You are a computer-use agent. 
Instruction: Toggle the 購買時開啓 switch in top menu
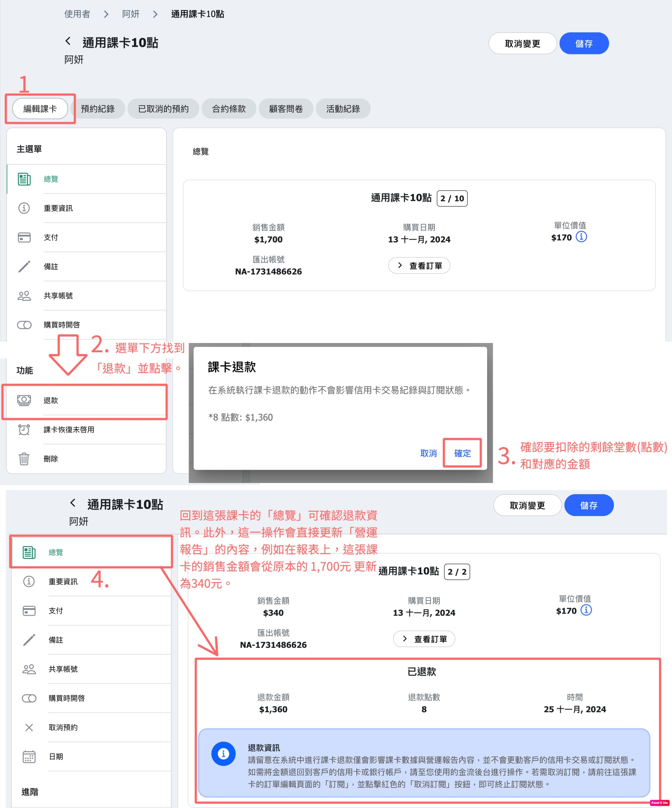coord(24,325)
